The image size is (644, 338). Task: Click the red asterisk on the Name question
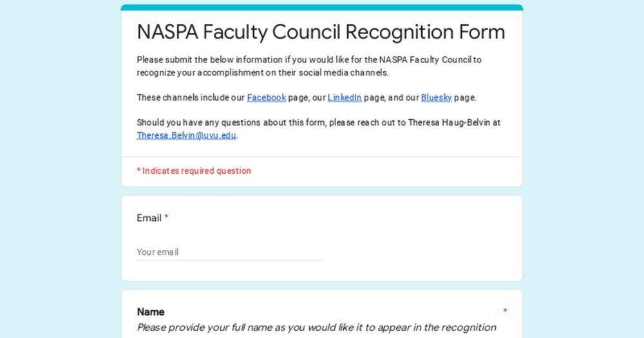pos(505,312)
